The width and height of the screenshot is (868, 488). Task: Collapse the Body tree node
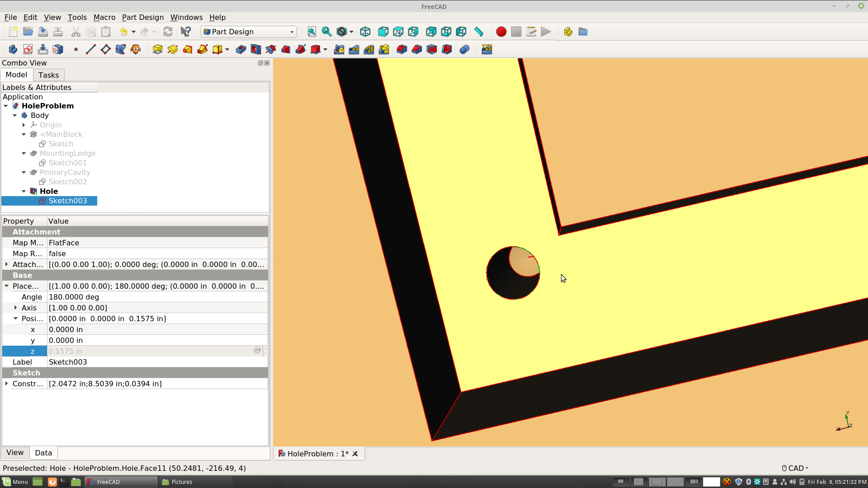pos(15,115)
